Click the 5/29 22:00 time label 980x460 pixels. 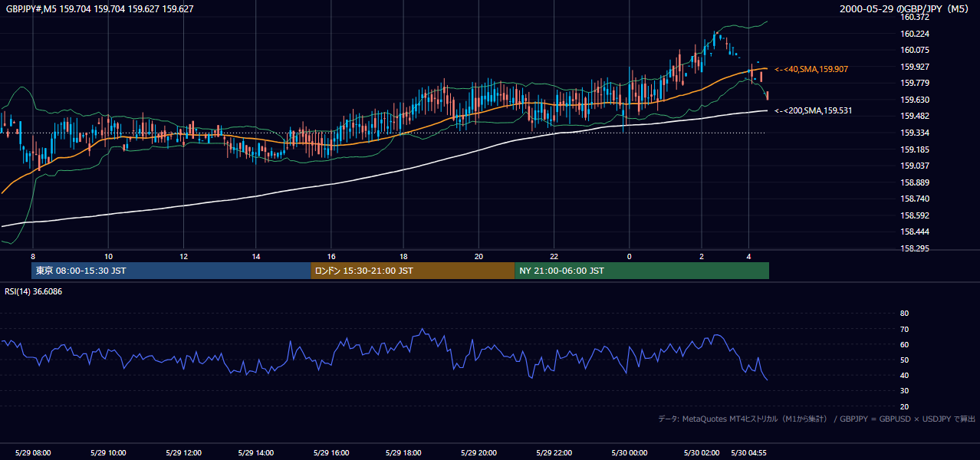coord(554,452)
